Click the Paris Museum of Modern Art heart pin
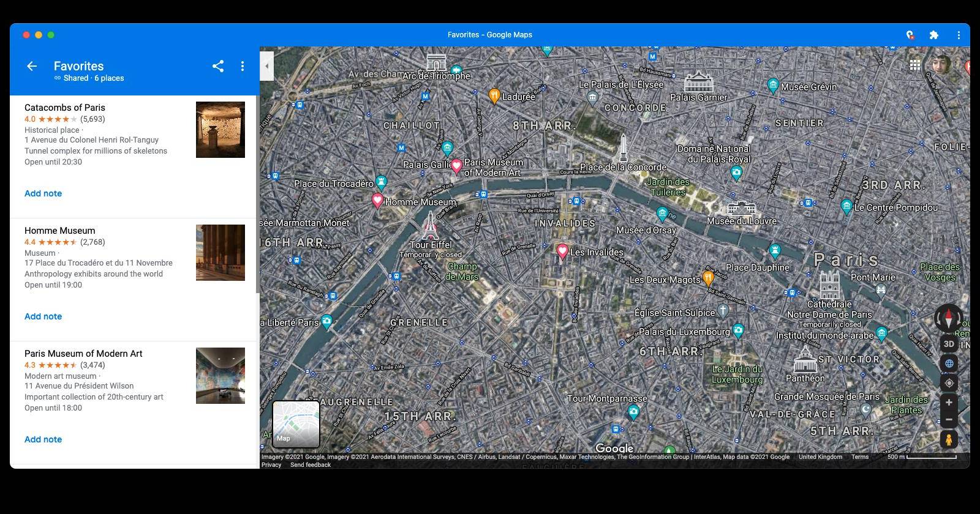Image resolution: width=980 pixels, height=514 pixels. (456, 166)
